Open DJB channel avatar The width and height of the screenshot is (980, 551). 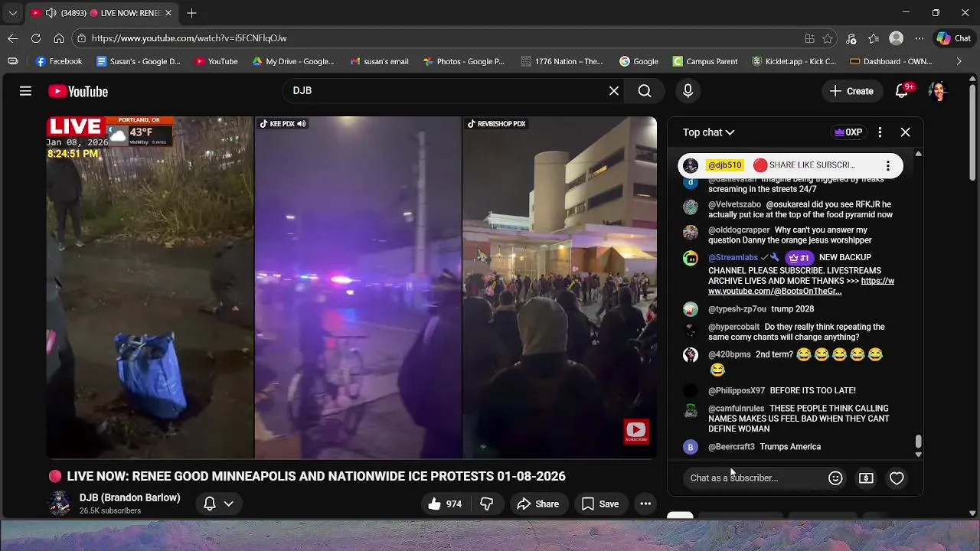click(60, 503)
